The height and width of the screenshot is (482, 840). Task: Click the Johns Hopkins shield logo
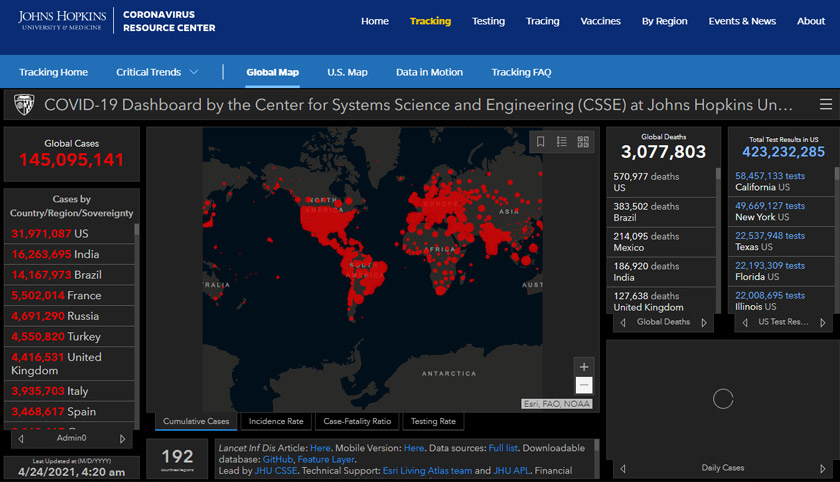pos(25,105)
